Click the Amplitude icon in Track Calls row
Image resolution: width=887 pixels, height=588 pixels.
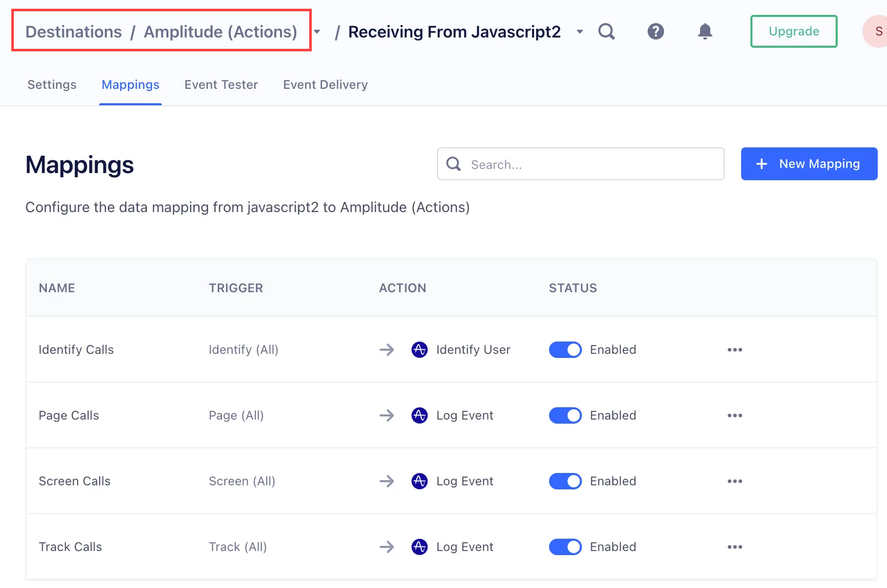click(420, 547)
